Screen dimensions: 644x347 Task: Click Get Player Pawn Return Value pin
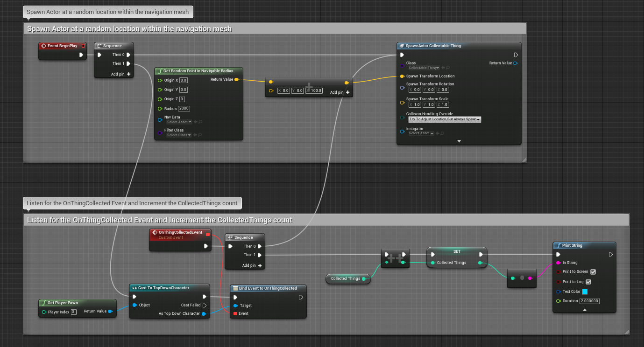pos(110,311)
